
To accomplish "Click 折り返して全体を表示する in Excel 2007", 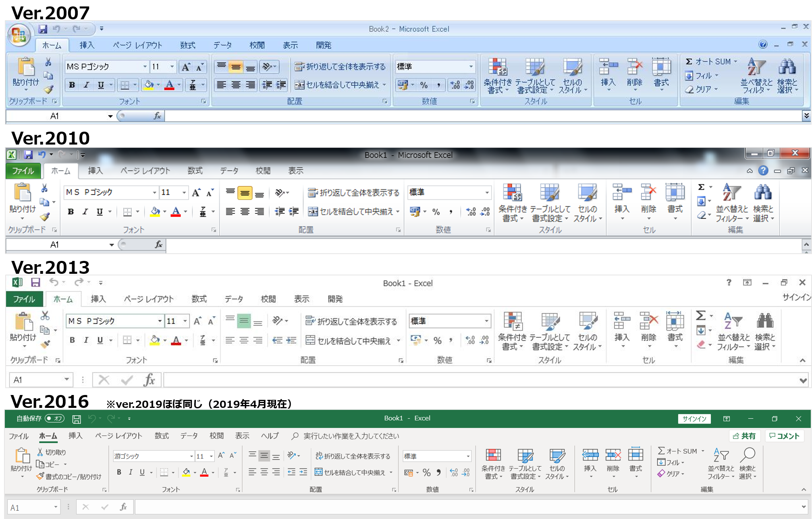I will [x=340, y=66].
